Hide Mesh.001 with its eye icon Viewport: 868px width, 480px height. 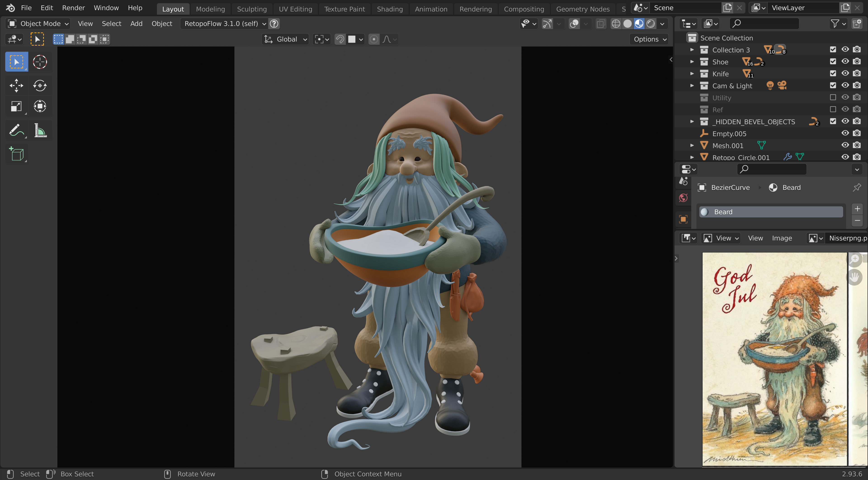[845, 145]
